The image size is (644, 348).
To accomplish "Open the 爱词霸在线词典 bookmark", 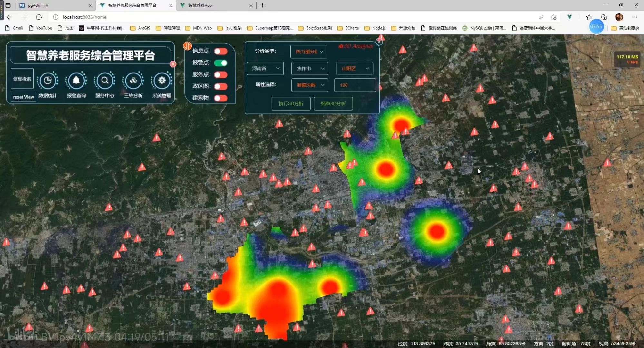I will coord(439,28).
